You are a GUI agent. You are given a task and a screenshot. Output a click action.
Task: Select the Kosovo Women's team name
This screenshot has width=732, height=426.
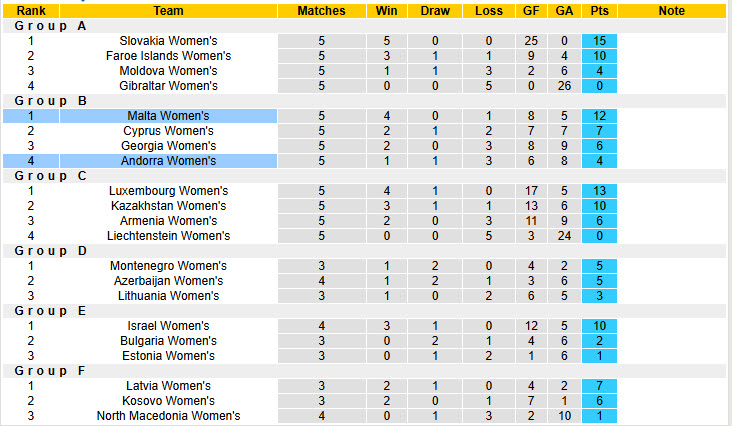point(169,401)
